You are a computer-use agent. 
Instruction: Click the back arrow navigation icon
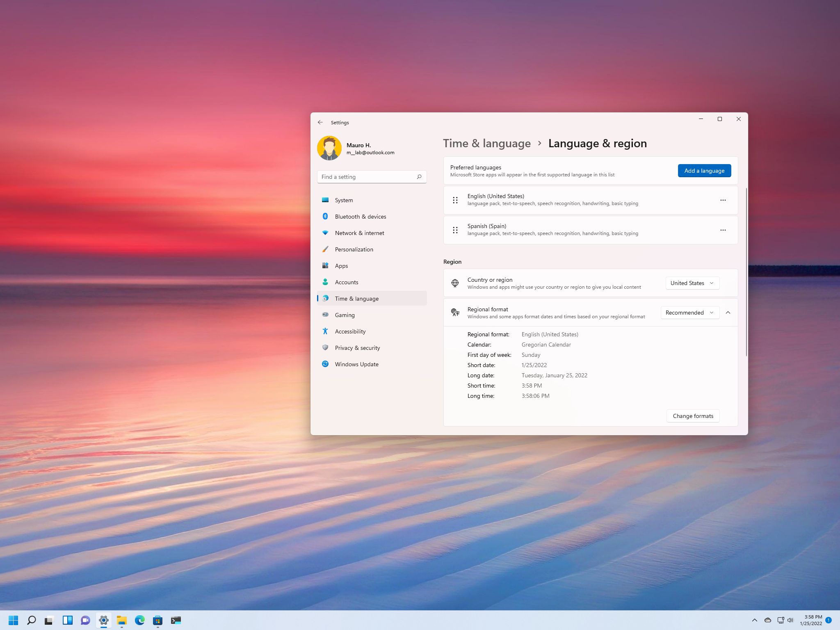pyautogui.click(x=321, y=122)
